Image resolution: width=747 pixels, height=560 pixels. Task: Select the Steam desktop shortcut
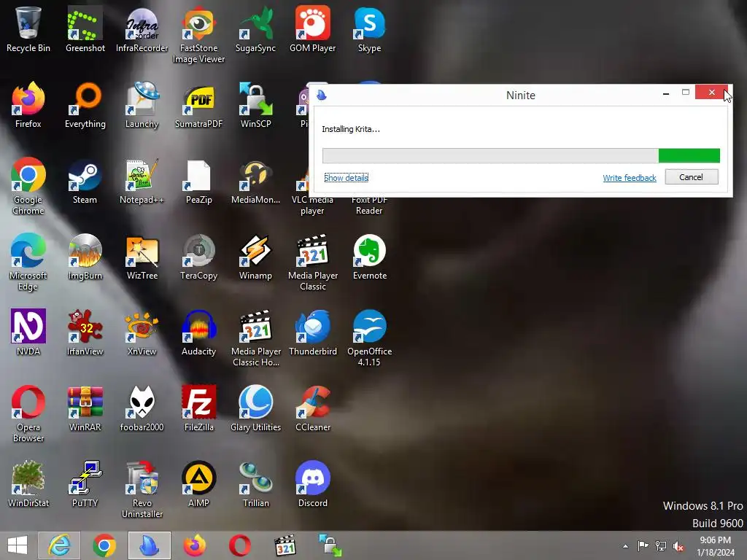(x=85, y=181)
